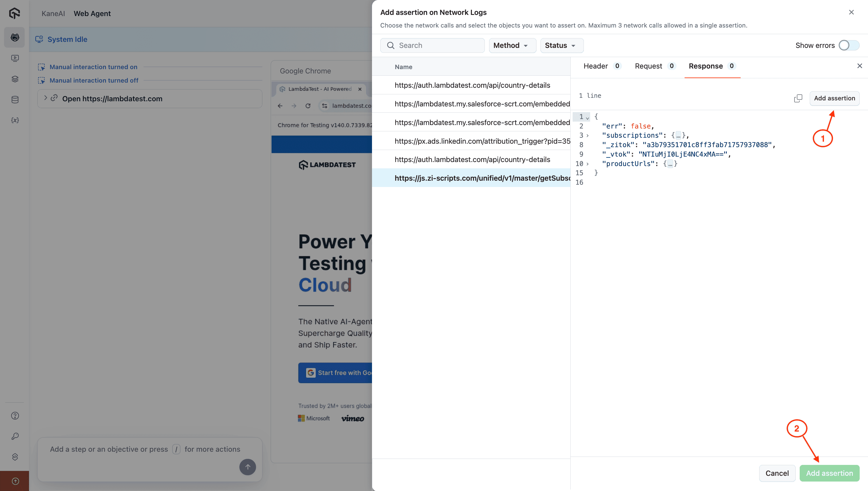Viewport: 868px width, 491px height.
Task: Collapse the root JSON object at line 1
Action: [x=588, y=118]
